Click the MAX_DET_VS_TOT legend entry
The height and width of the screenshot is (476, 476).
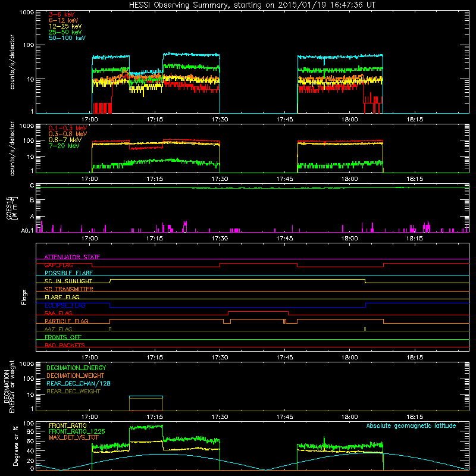74,437
